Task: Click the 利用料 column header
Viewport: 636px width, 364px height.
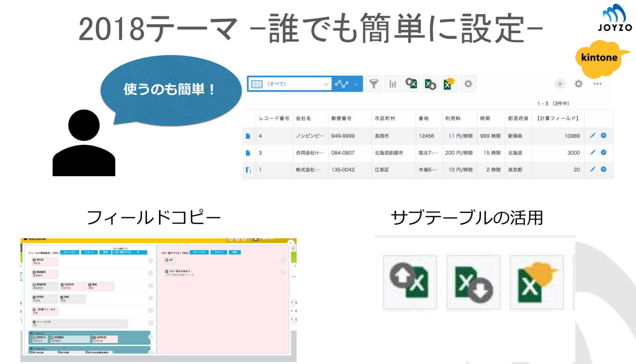Action: 453,119
